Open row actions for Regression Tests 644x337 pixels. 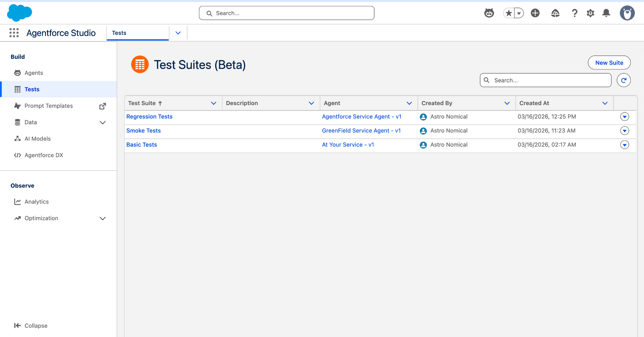[625, 117]
